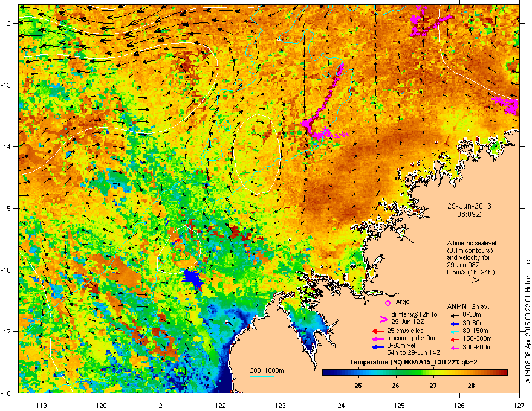Image resolution: width=532 pixels, height=411 pixels.
Task: Click the 0.5m/s reference velocity arrow
Action: click(x=467, y=280)
